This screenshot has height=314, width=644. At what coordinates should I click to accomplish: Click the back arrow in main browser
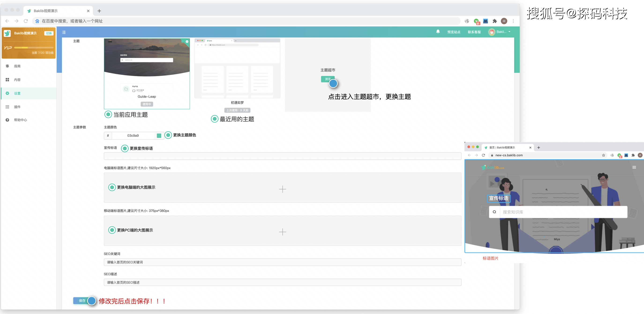click(7, 21)
